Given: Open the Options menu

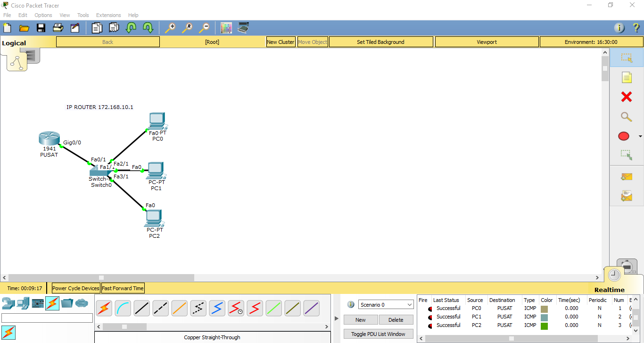Looking at the screenshot, I should click(x=43, y=15).
